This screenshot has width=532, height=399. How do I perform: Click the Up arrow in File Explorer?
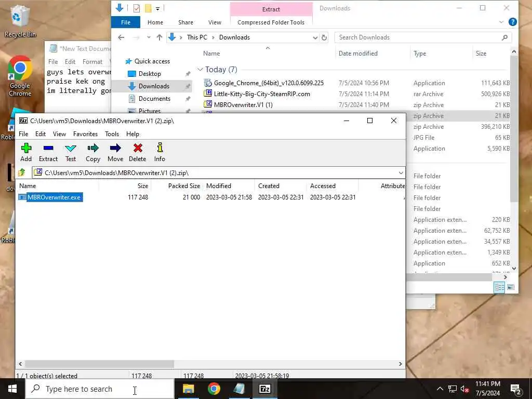[x=159, y=37]
